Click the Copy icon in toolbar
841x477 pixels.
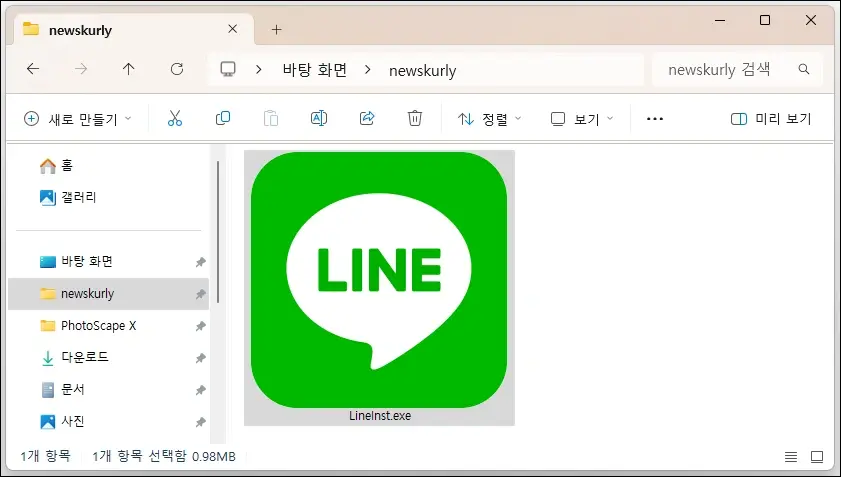[x=223, y=118]
